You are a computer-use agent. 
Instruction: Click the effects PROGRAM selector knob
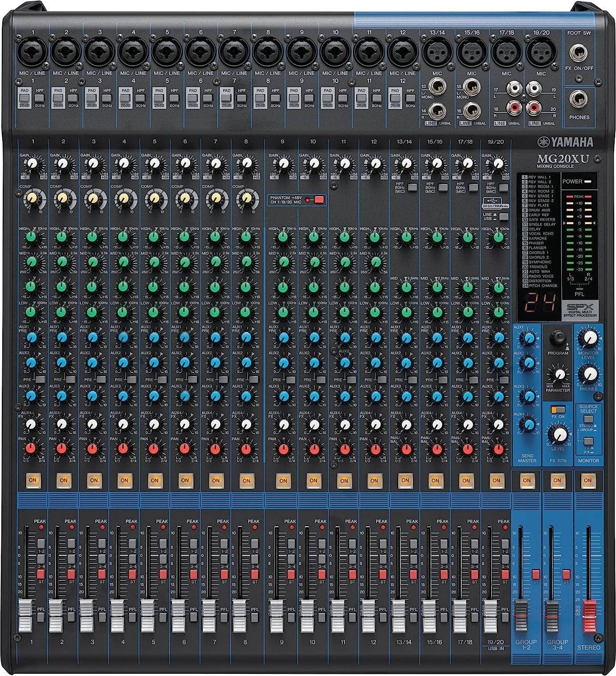[558, 339]
